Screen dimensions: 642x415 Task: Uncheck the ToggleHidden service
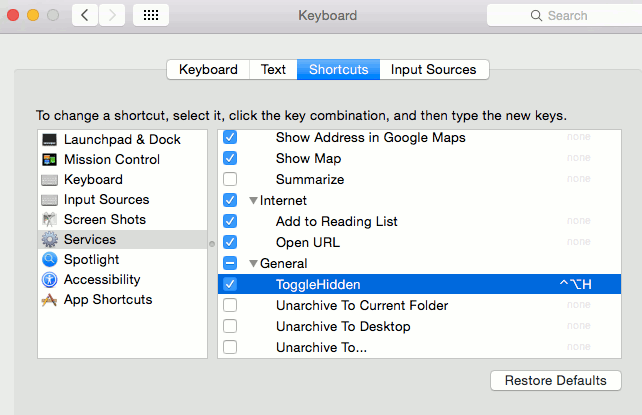point(230,284)
